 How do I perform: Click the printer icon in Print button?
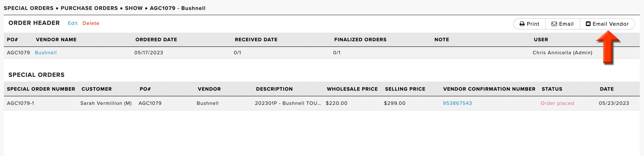522,24
